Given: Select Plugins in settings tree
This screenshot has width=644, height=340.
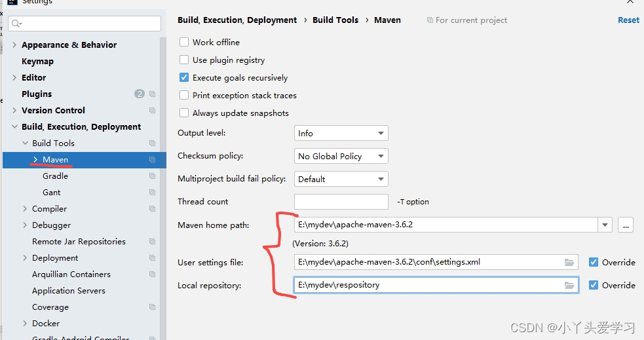Looking at the screenshot, I should tap(37, 94).
